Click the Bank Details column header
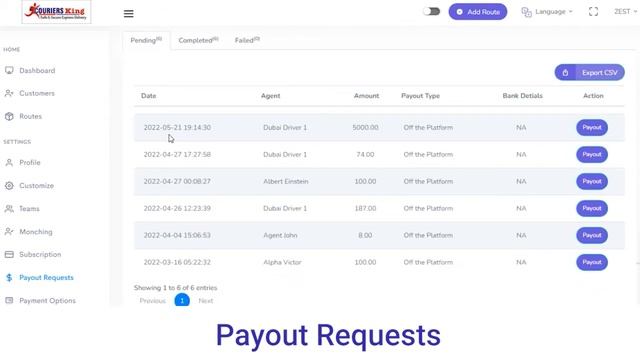 [x=522, y=96]
